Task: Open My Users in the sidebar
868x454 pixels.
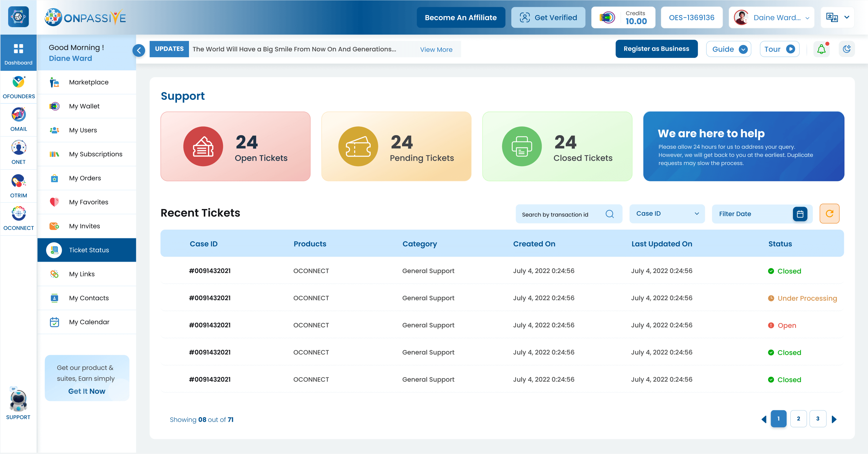Action: 86,130
